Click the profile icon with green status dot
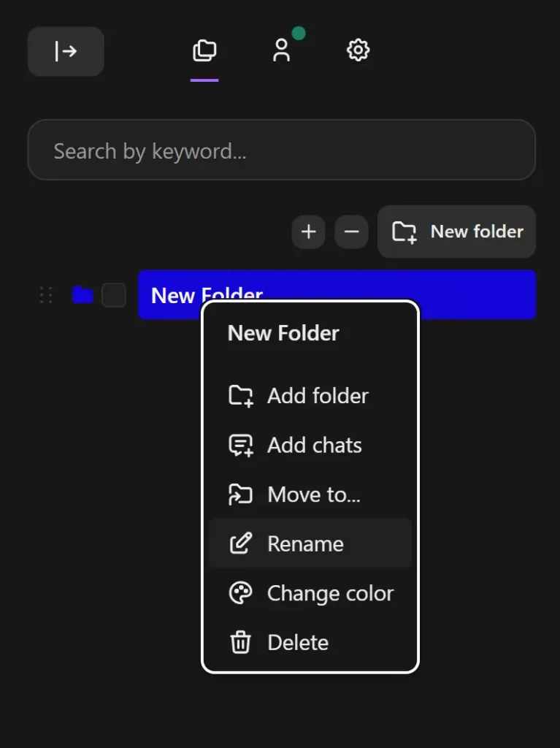 coord(283,51)
